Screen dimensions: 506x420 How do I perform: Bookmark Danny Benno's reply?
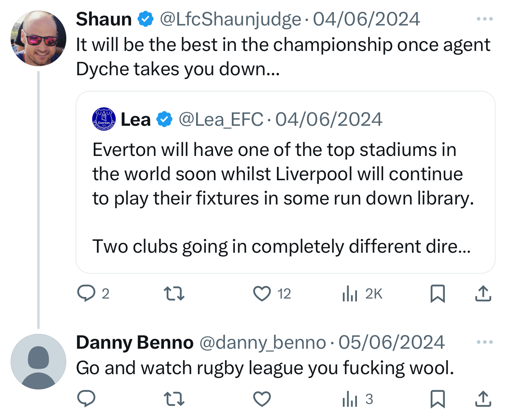pyautogui.click(x=437, y=399)
